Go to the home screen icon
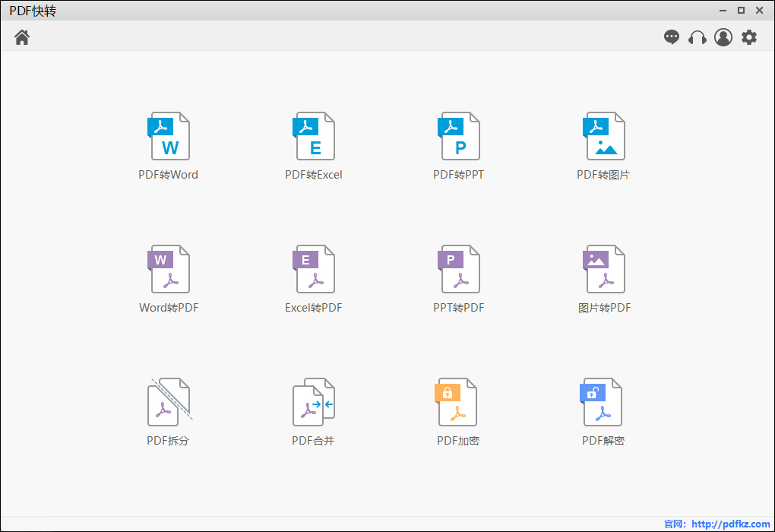775x532 pixels. point(22,37)
